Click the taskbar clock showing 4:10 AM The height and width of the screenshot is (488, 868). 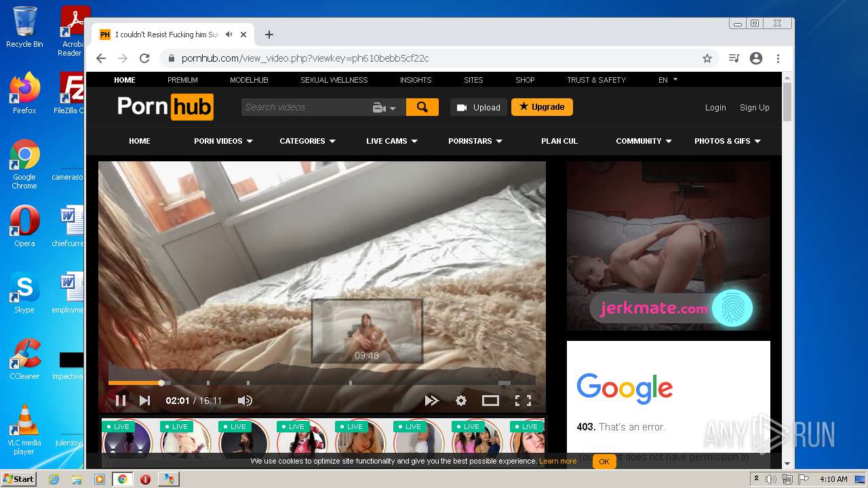tap(833, 479)
